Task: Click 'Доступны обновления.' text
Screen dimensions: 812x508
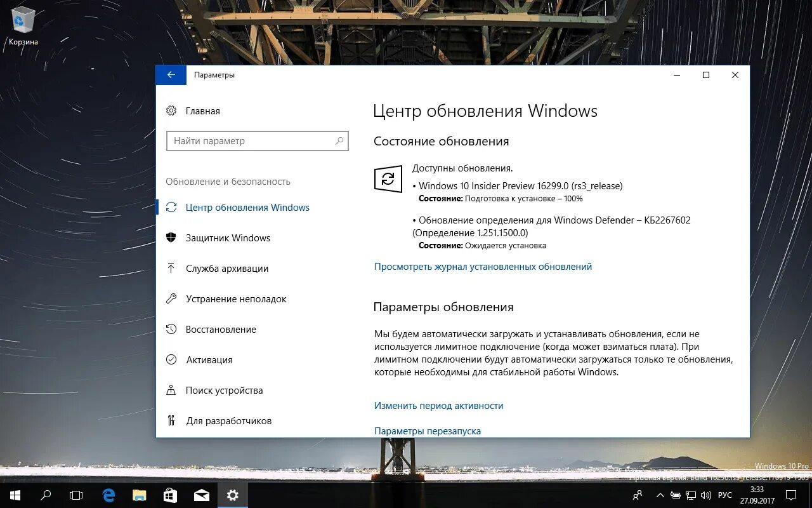Action: coord(462,168)
